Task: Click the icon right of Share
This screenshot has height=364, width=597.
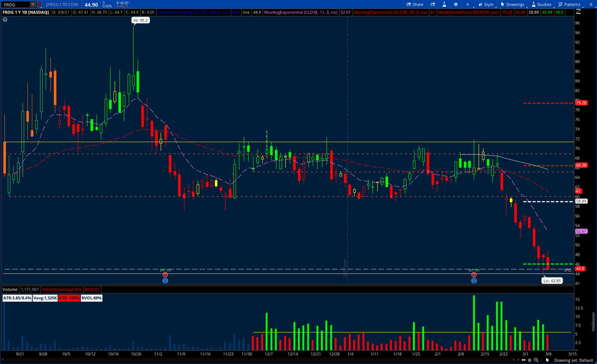Action: [x=433, y=4]
